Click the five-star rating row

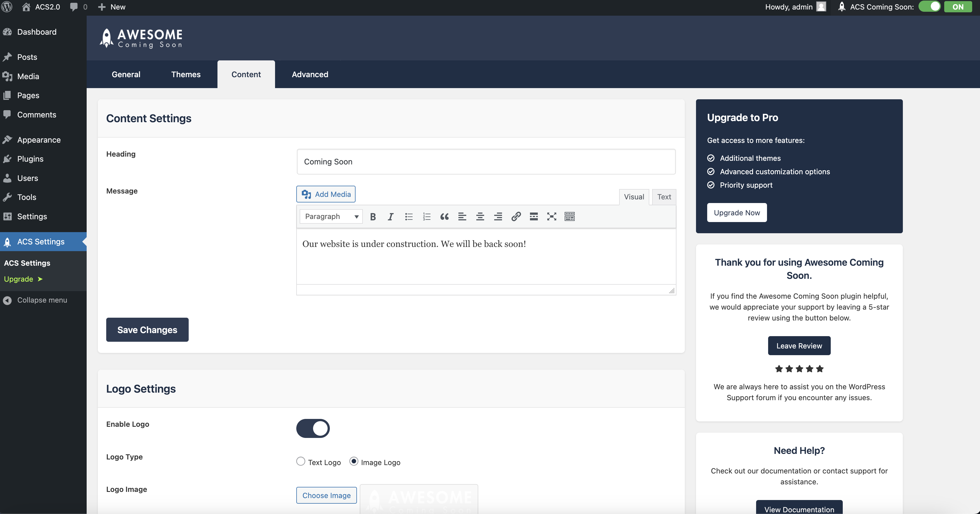click(799, 369)
